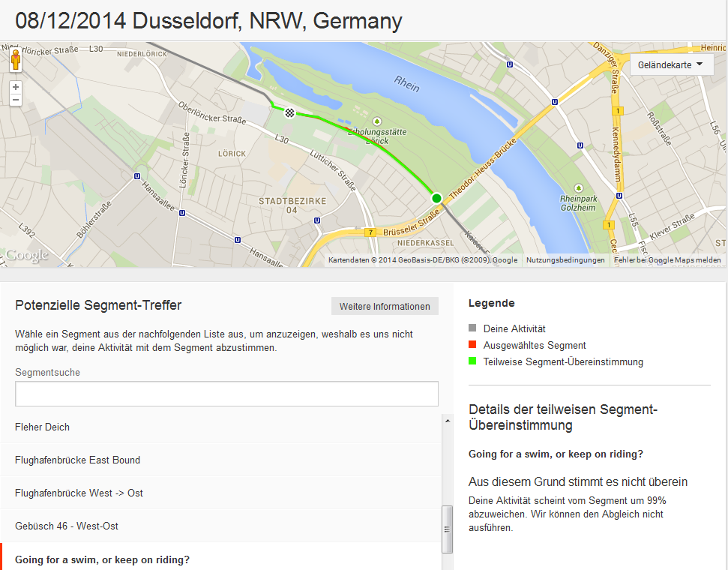Click the green start point marker
The width and height of the screenshot is (728, 570).
[436, 198]
